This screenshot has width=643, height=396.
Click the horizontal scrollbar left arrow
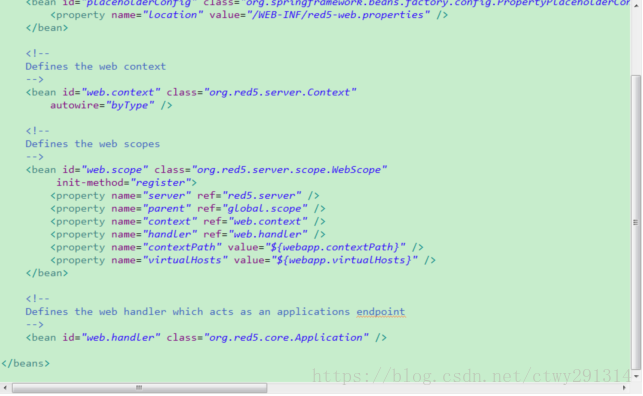pos(5,388)
